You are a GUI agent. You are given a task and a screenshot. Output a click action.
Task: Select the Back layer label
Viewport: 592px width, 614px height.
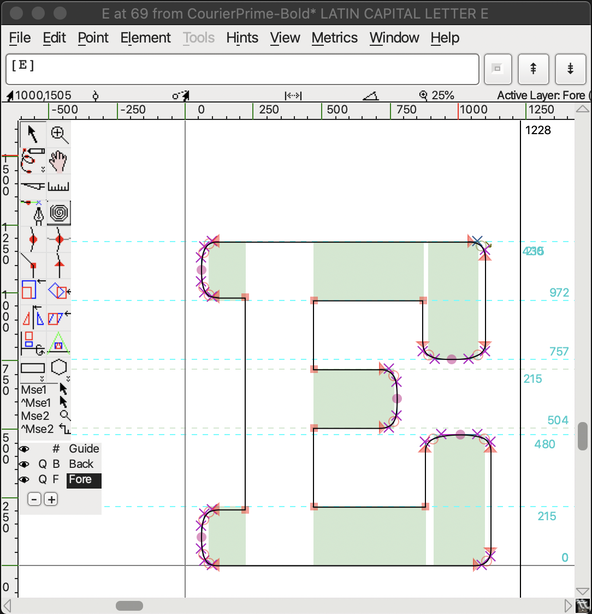(x=81, y=464)
